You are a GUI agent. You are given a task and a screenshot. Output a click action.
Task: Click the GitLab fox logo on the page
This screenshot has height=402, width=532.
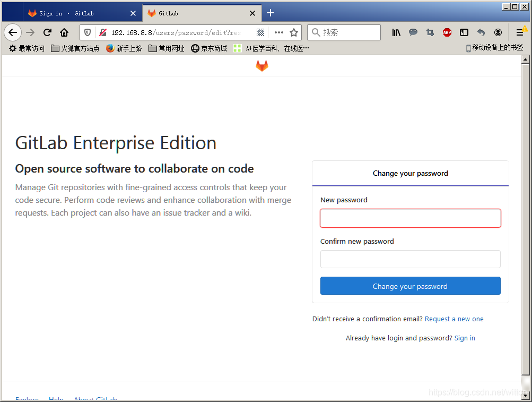[x=262, y=66]
